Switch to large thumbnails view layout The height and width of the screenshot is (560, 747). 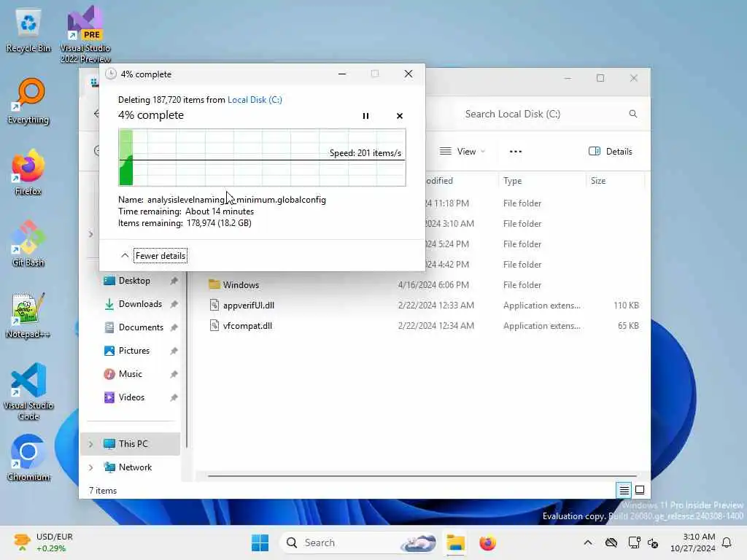(640, 490)
